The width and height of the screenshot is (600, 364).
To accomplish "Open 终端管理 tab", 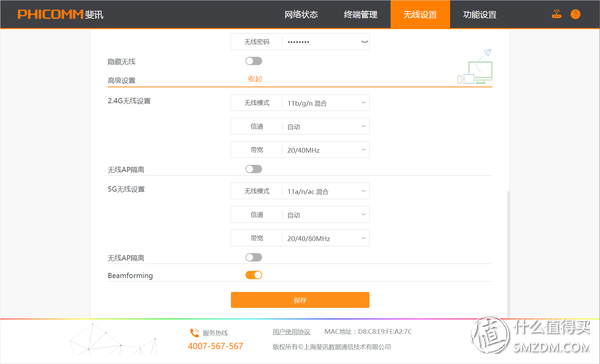I will point(360,15).
